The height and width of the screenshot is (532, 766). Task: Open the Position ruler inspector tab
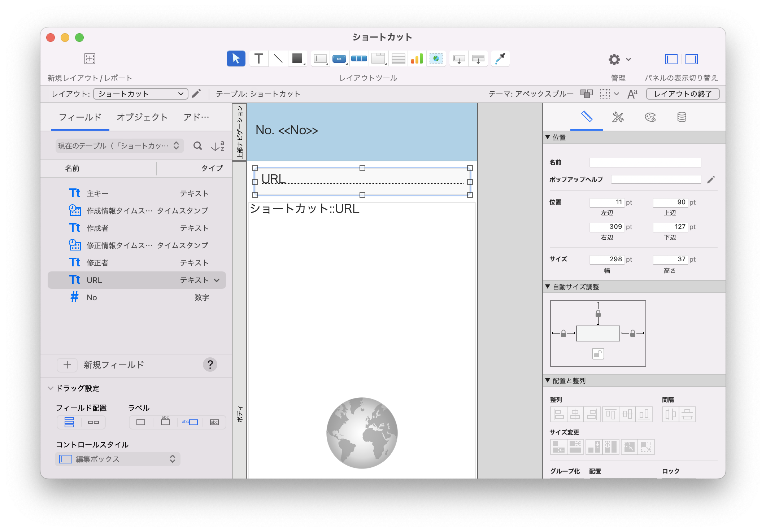[x=587, y=117]
